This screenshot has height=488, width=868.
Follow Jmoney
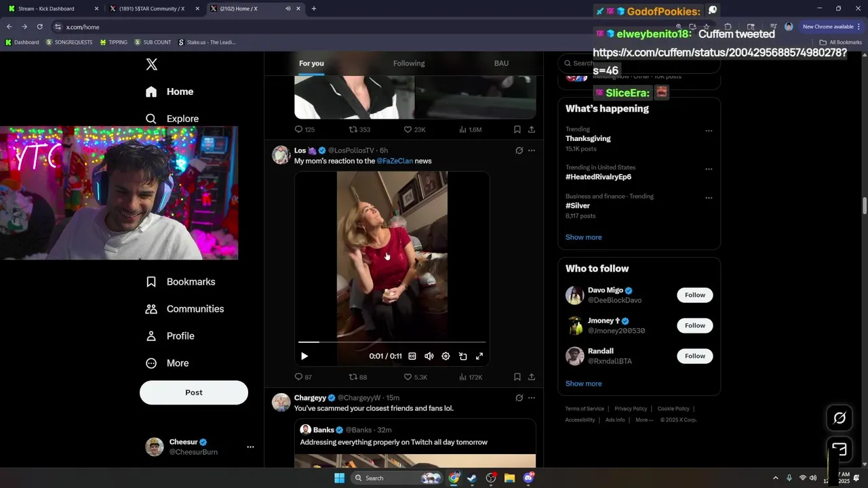(x=695, y=325)
